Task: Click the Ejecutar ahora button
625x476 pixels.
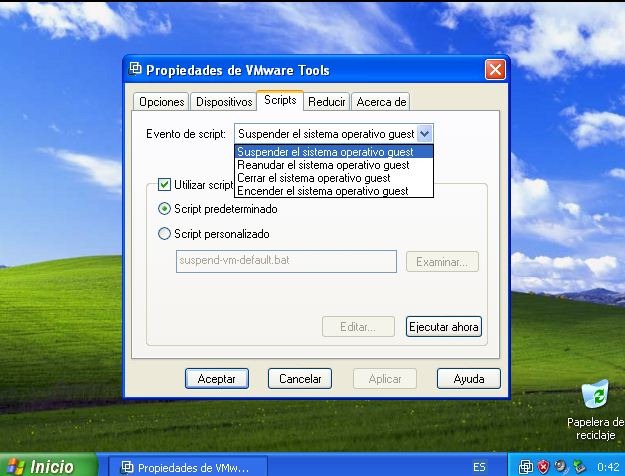Action: 444,327
